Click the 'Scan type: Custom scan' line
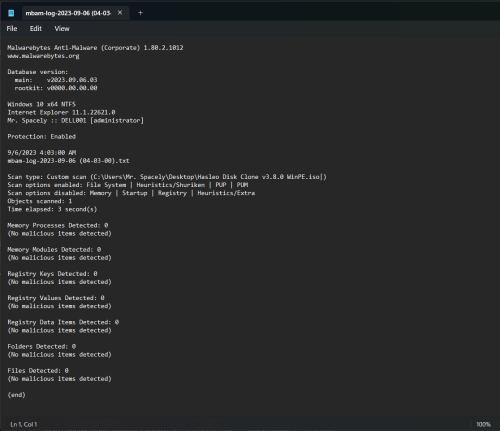The image size is (500, 431). point(167,177)
